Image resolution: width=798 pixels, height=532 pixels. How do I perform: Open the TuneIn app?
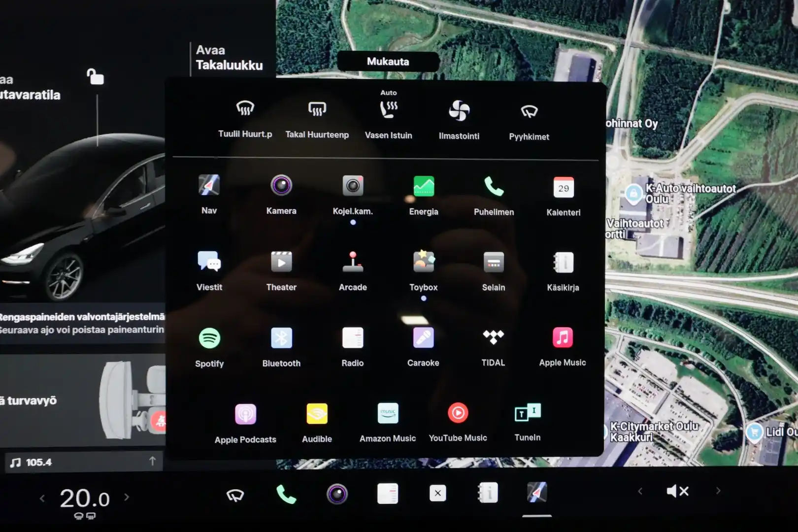coord(528,412)
